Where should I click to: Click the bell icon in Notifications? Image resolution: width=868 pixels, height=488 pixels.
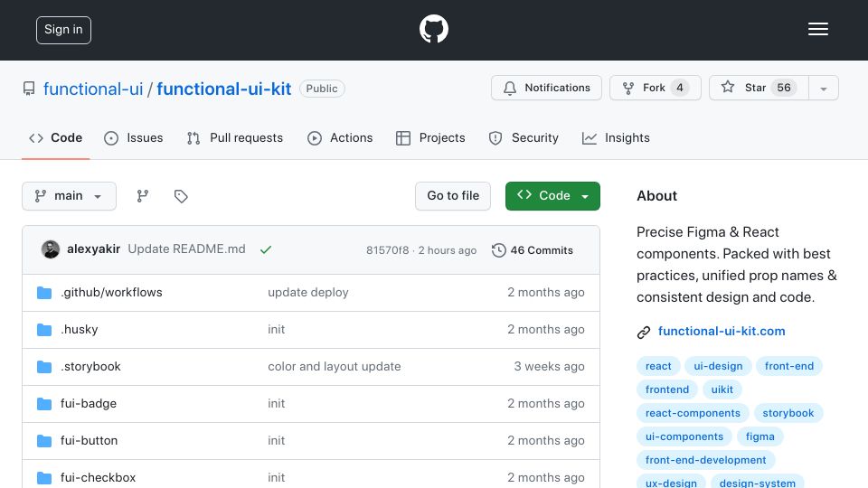510,88
